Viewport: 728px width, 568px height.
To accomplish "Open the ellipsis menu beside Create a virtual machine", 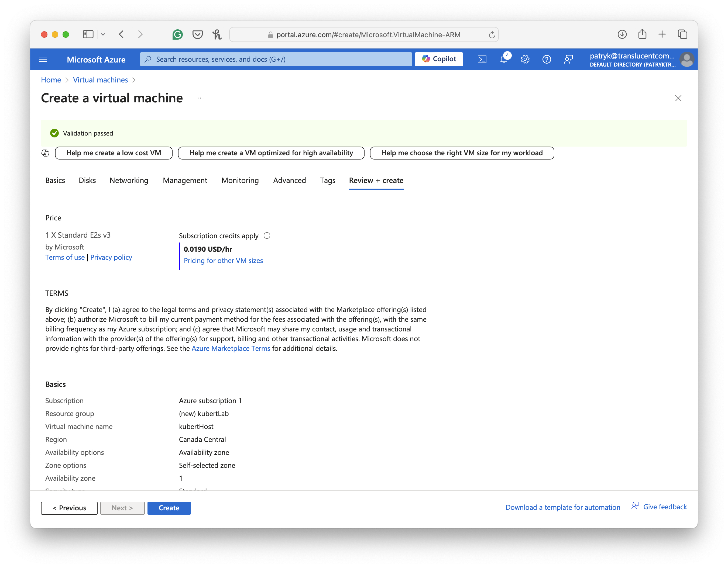I will coord(200,98).
